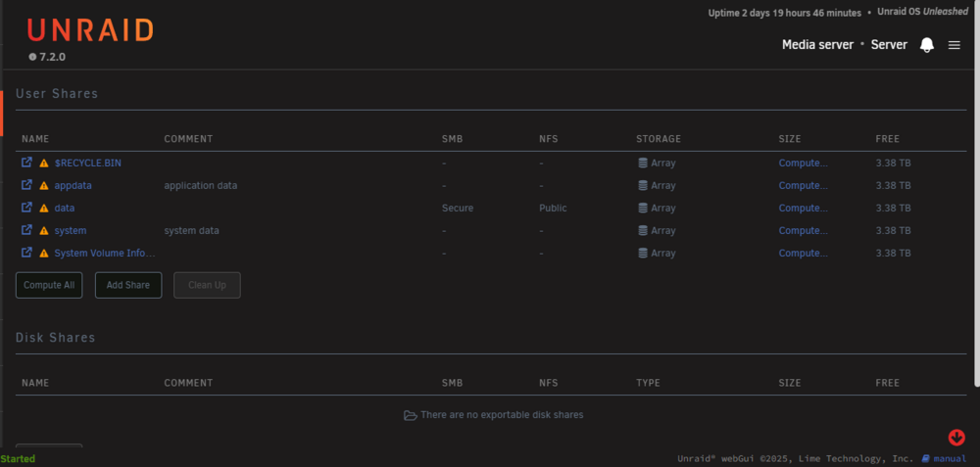Open appdata share browse icon
Image resolution: width=980 pixels, height=467 pixels.
26,185
